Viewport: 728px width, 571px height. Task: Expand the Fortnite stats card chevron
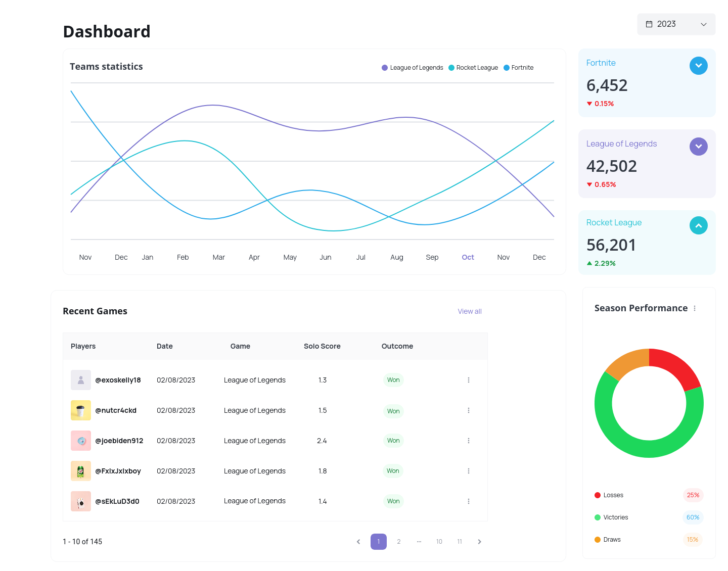(698, 66)
